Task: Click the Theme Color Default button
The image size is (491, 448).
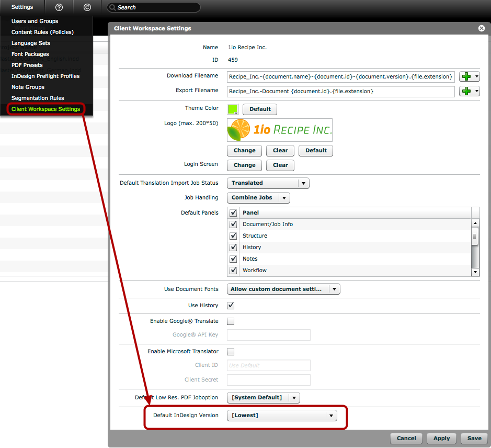Action: [260, 109]
